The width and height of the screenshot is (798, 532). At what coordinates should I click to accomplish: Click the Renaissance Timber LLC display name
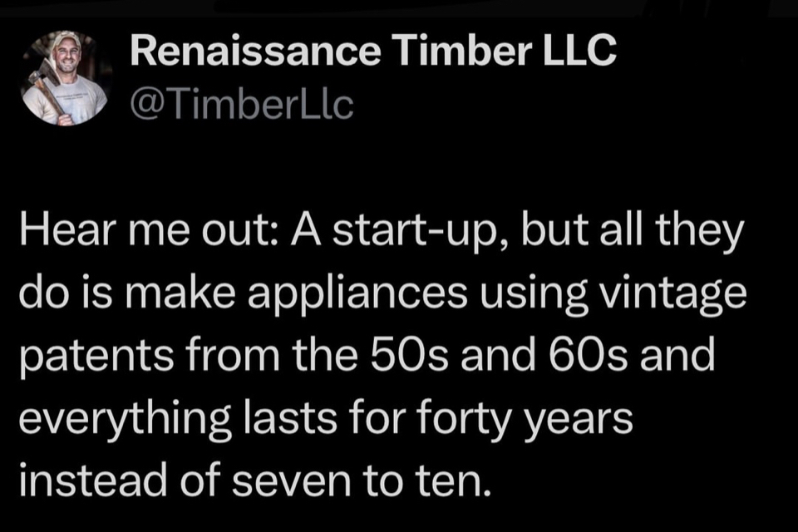tap(373, 52)
